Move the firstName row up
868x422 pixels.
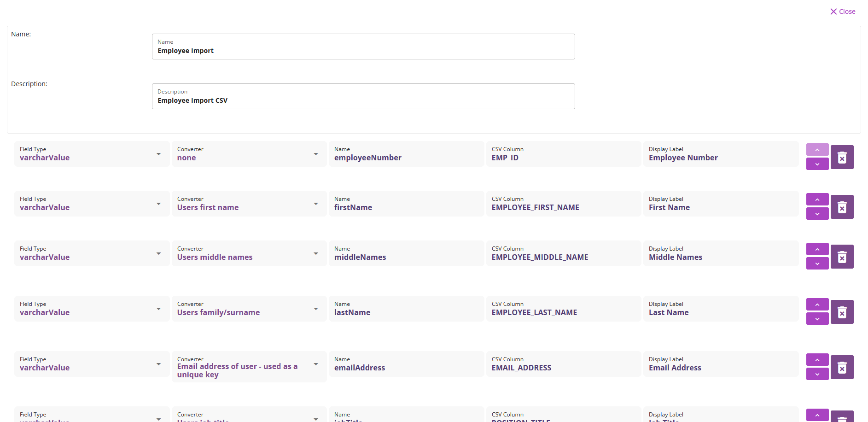[x=817, y=199]
